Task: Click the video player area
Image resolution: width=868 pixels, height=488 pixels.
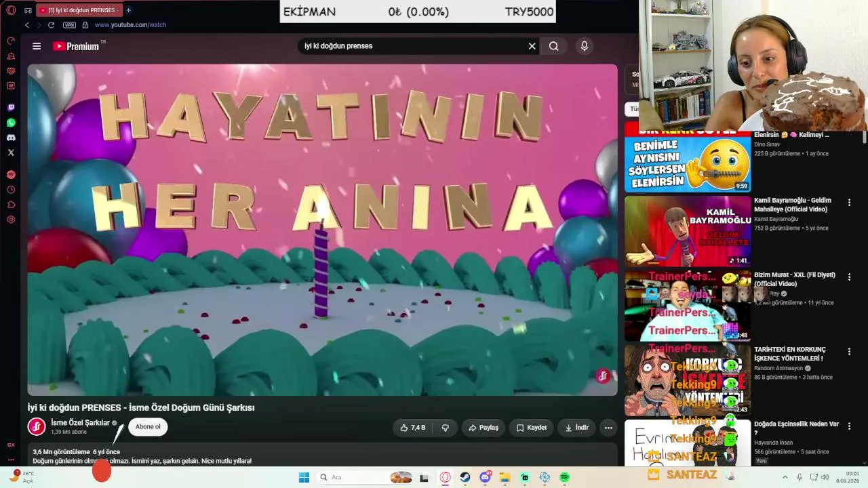Action: coord(323,230)
